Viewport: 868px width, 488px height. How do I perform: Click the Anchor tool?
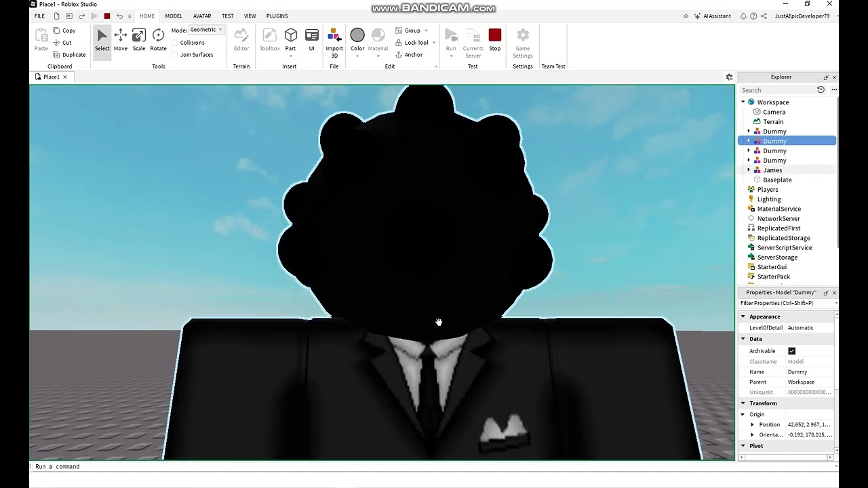point(409,55)
